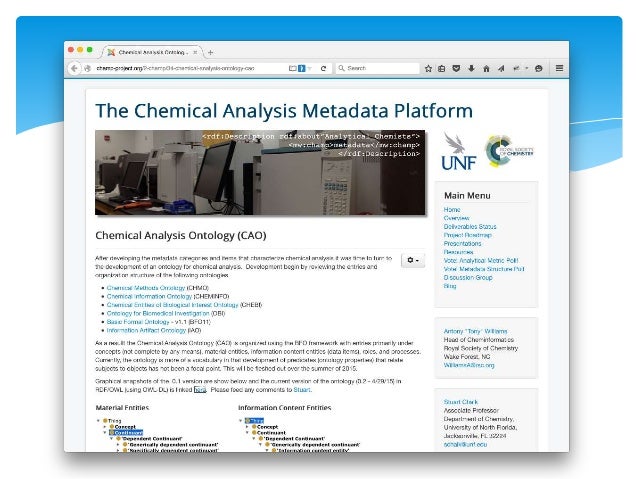Reload the page with the refresh icon
This screenshot has height=479, width=638.
point(323,68)
